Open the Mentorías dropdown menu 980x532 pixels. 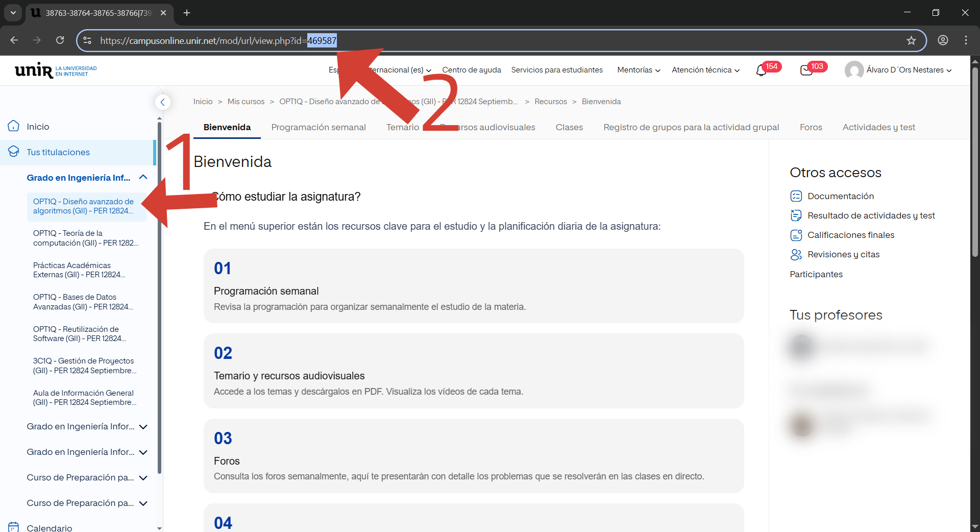click(639, 70)
